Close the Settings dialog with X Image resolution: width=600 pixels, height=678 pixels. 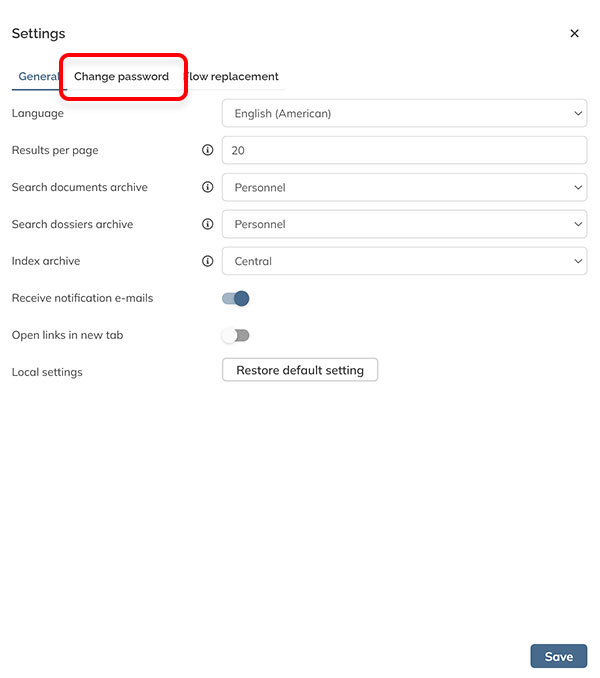click(x=574, y=33)
